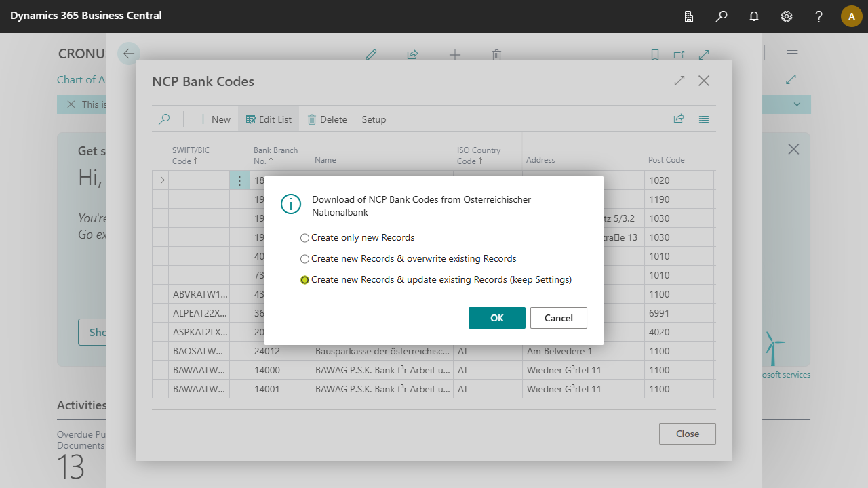
Task: Click the plus new icon on background page
Action: click(455, 55)
